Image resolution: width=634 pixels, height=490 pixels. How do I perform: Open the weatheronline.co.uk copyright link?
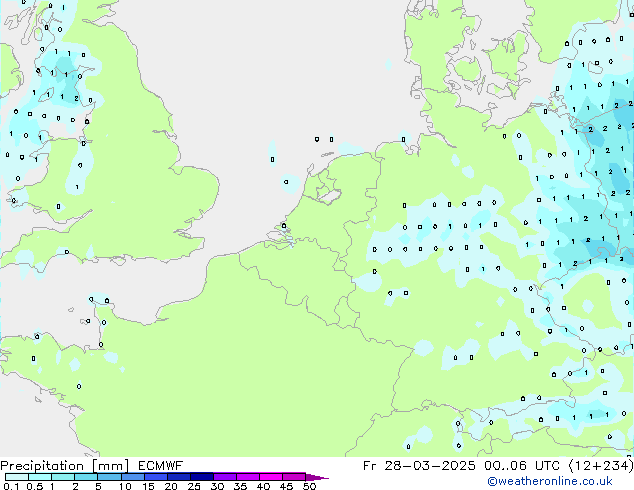(x=550, y=481)
